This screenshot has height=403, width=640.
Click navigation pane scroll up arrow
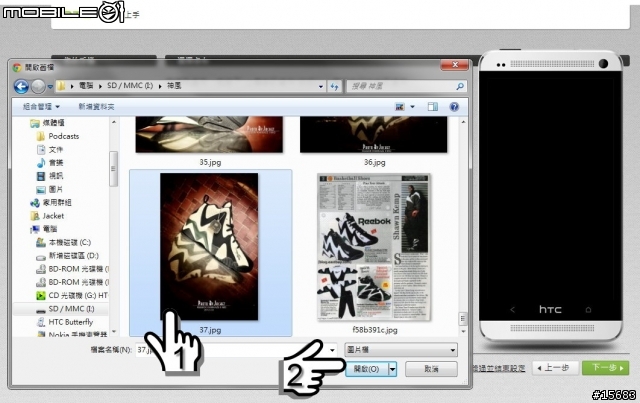[113, 122]
